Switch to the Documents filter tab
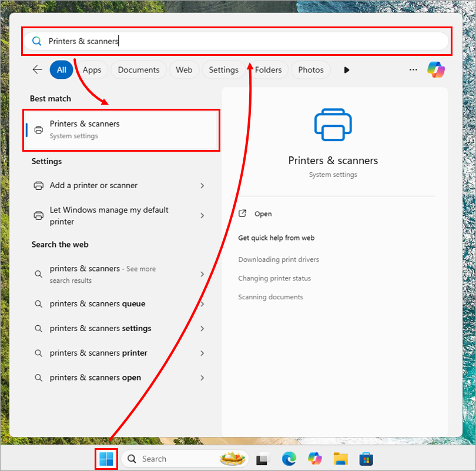 point(139,70)
